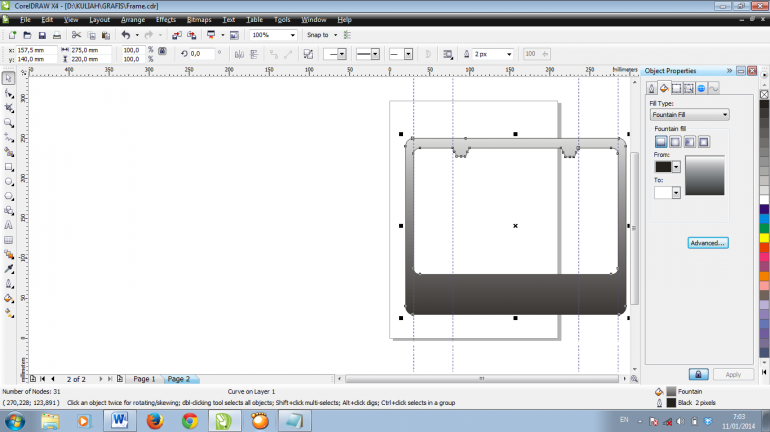Select the Eyedropper tool
Screen dimensions: 770x432
click(x=8, y=269)
